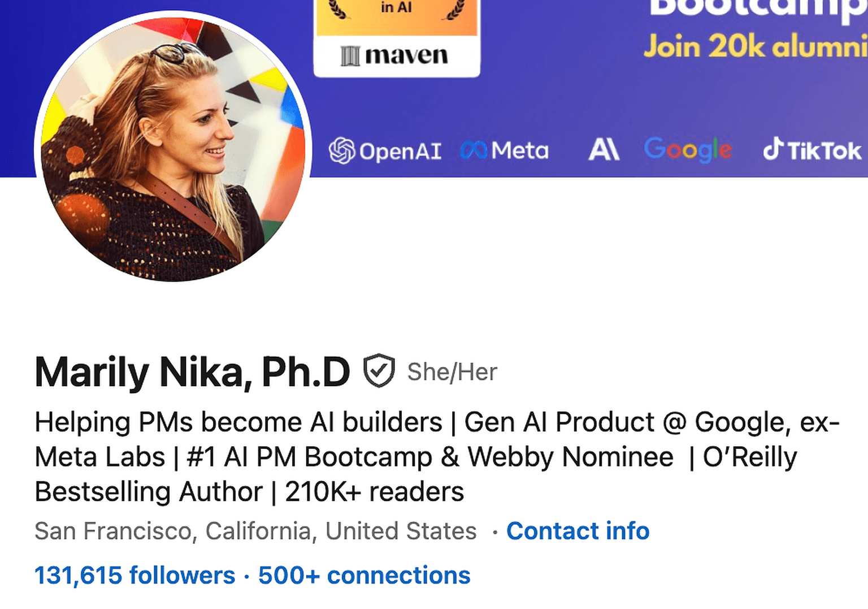Click '210K+ readers' in the headline
This screenshot has width=868, height=609.
pos(374,492)
